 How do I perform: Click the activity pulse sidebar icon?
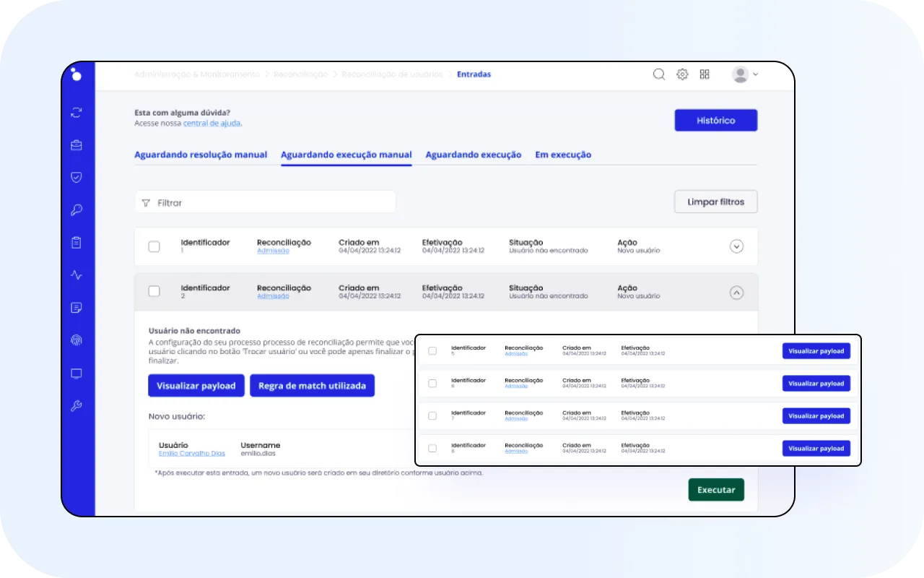pyautogui.click(x=77, y=275)
